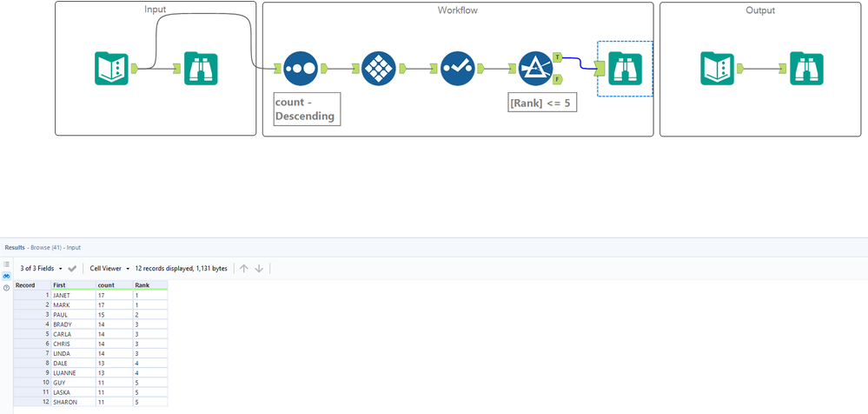Select the Browse tool in Output container
Screen dimensions: 868x414
click(806, 69)
